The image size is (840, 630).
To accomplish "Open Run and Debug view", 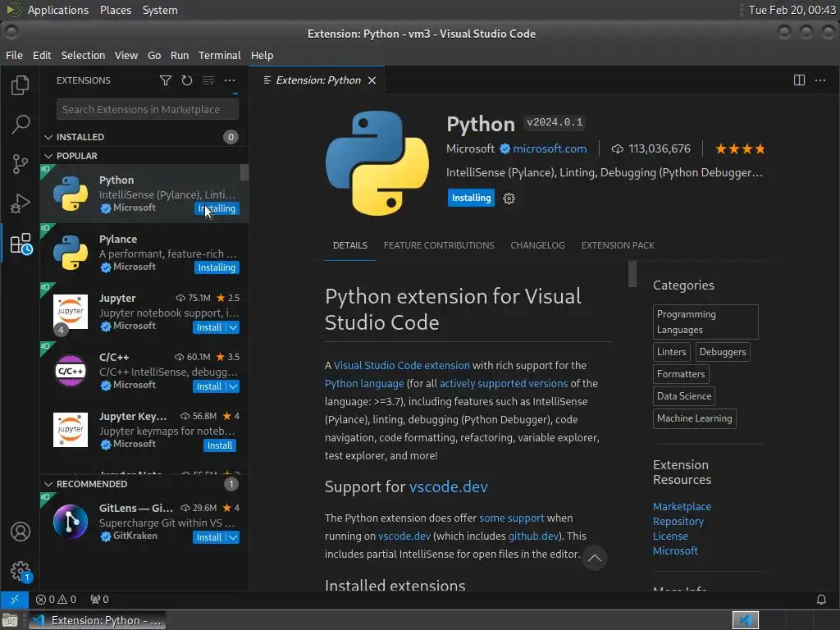I will 21,203.
